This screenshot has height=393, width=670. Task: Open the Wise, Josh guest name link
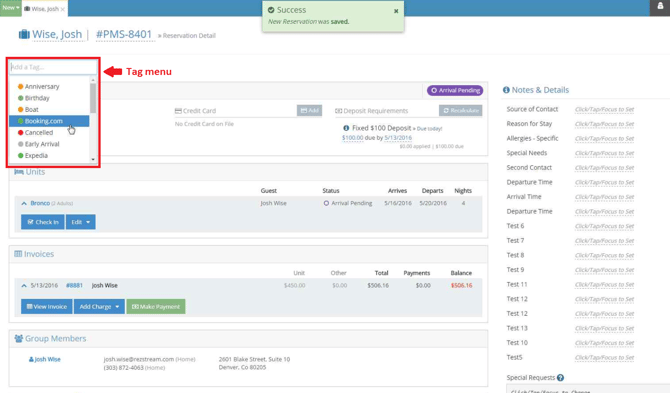(x=57, y=34)
